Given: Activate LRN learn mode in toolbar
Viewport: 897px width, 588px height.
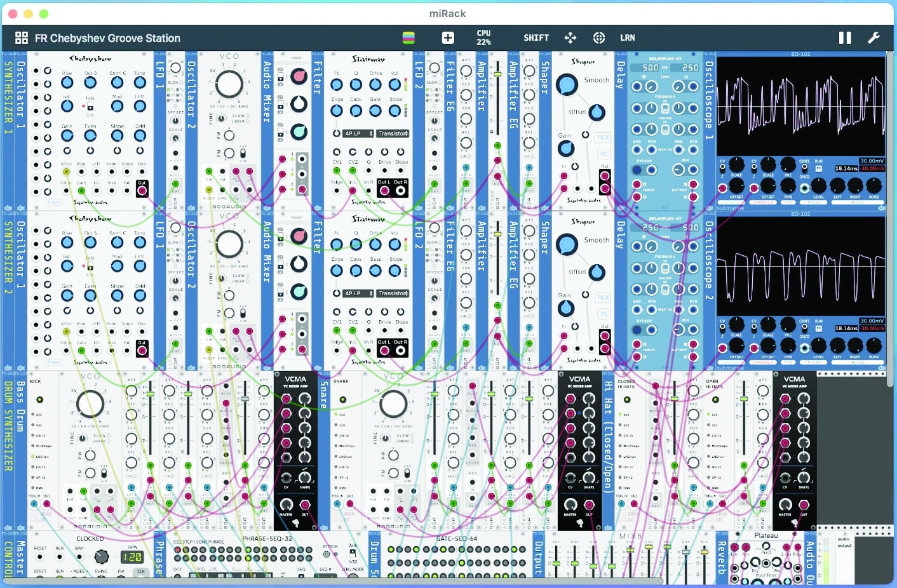Looking at the screenshot, I should [x=628, y=37].
